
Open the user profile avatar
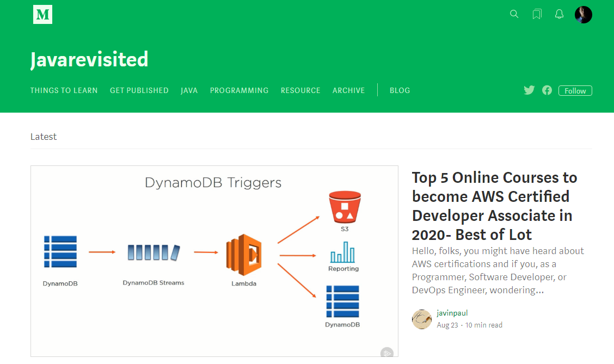tap(583, 15)
